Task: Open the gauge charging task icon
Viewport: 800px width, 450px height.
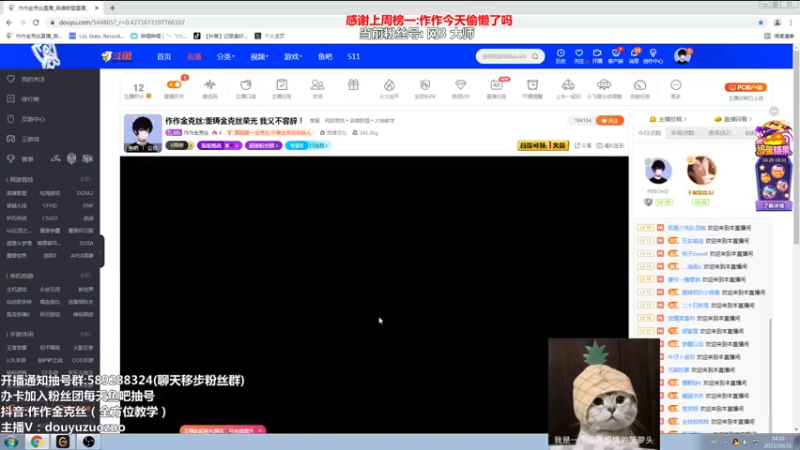Action: point(640,85)
